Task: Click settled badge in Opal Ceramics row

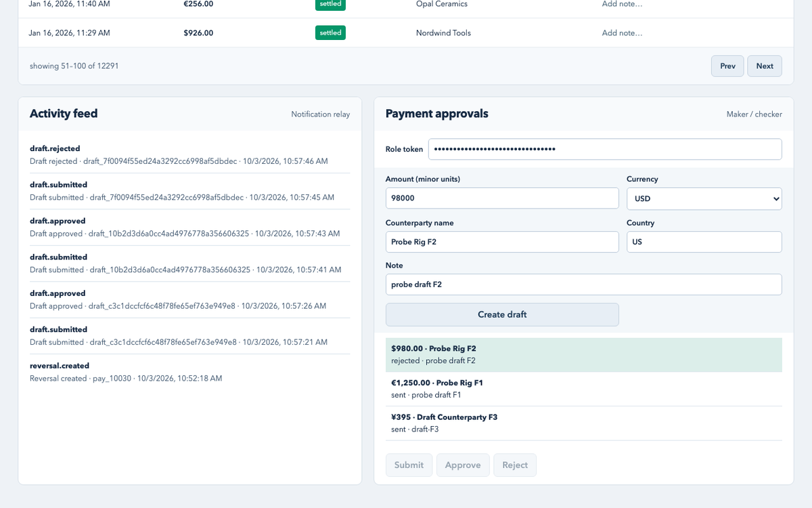Action: tap(330, 4)
